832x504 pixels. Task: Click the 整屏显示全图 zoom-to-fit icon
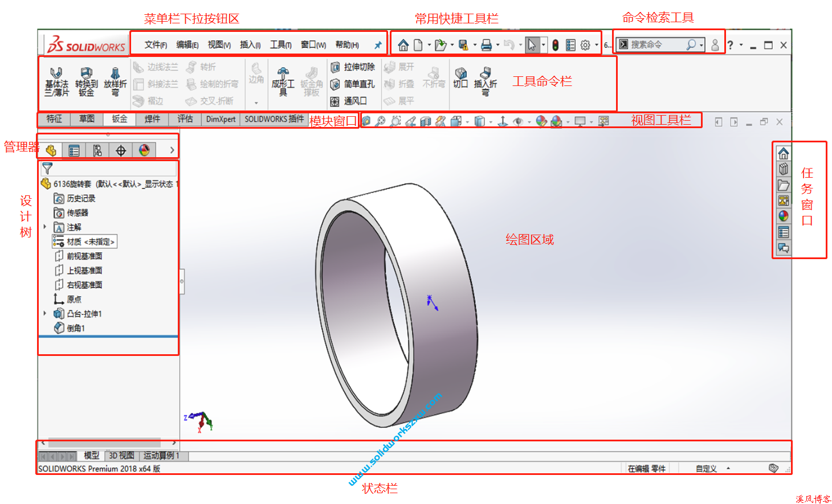[381, 121]
